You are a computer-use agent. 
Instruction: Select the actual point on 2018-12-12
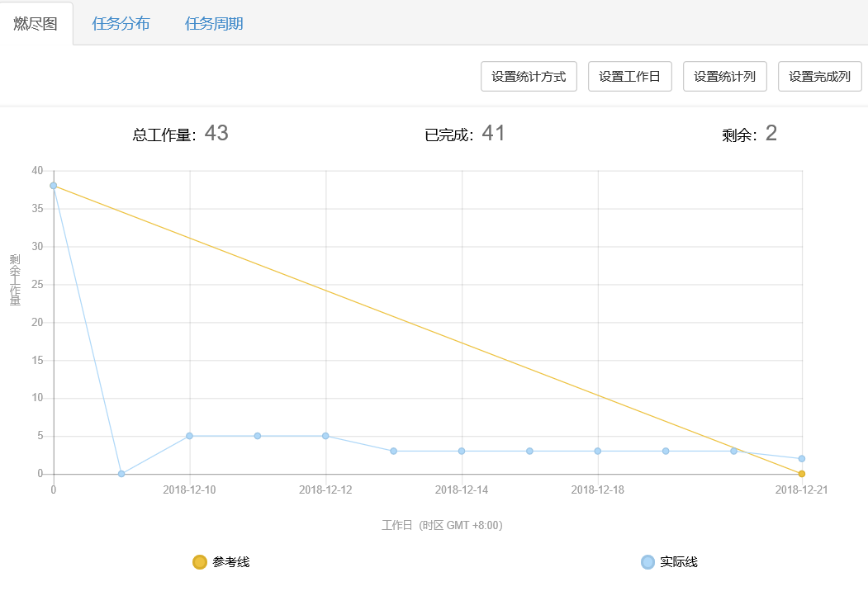pyautogui.click(x=325, y=436)
